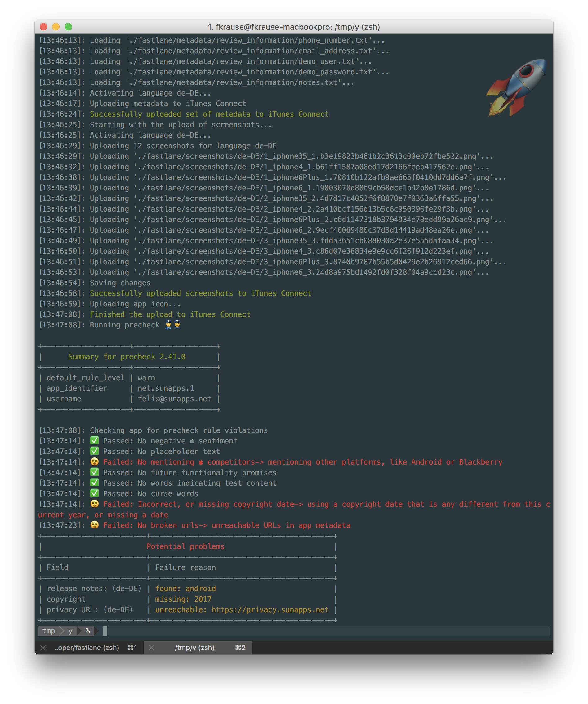The height and width of the screenshot is (704, 588).
Task: Switch to the ..oper/fastlane (zsh) tab
Action: pos(89,647)
